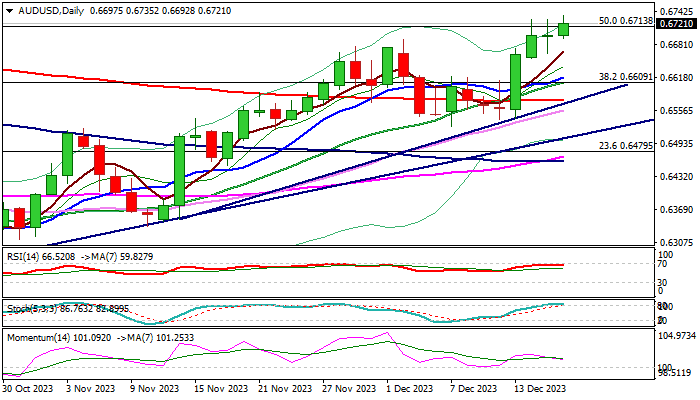Click the 0.63075 price axis label

[x=677, y=242]
